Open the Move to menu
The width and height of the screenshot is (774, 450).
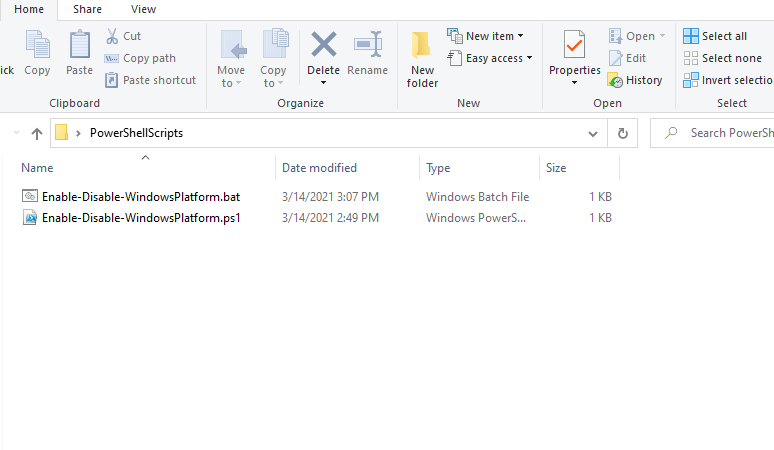[x=231, y=58]
